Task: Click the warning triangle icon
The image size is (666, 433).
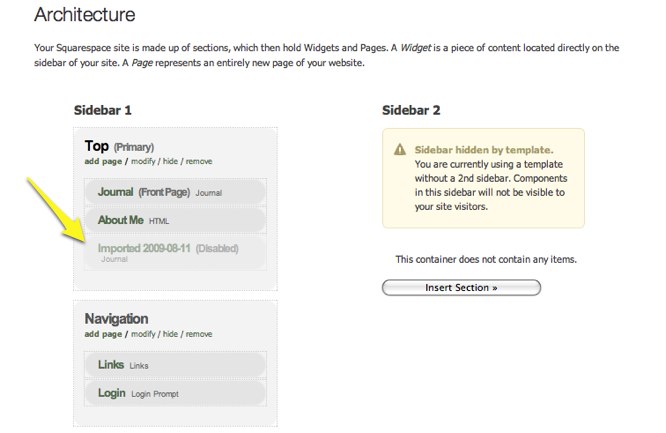Action: coord(400,149)
